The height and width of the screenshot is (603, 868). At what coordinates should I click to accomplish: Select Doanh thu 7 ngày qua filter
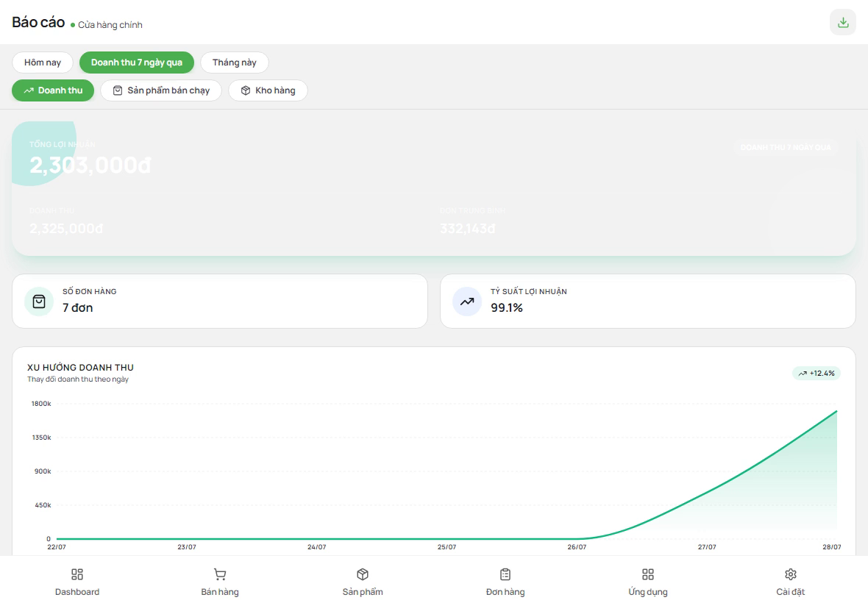pyautogui.click(x=137, y=63)
